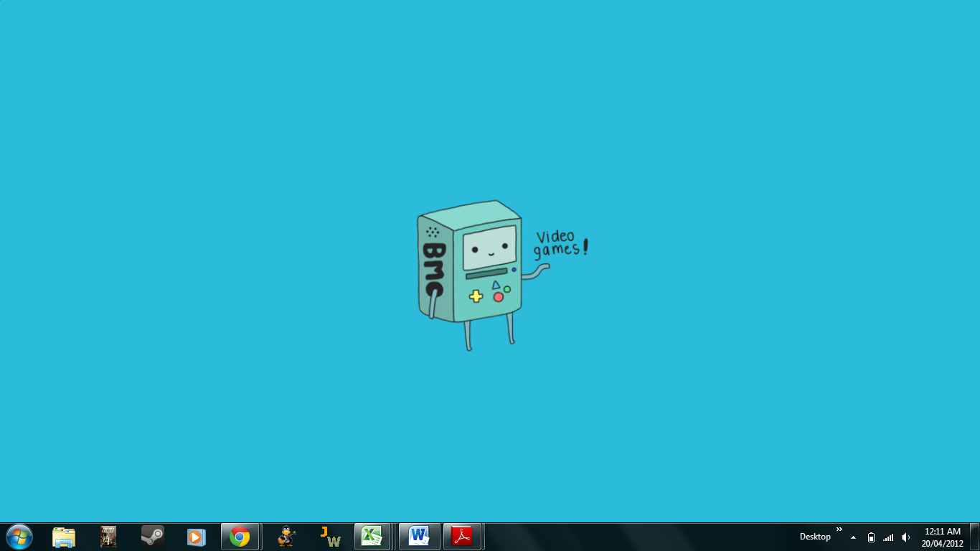Show hidden system tray icons
Screen dimensions: 980x551
853,537
